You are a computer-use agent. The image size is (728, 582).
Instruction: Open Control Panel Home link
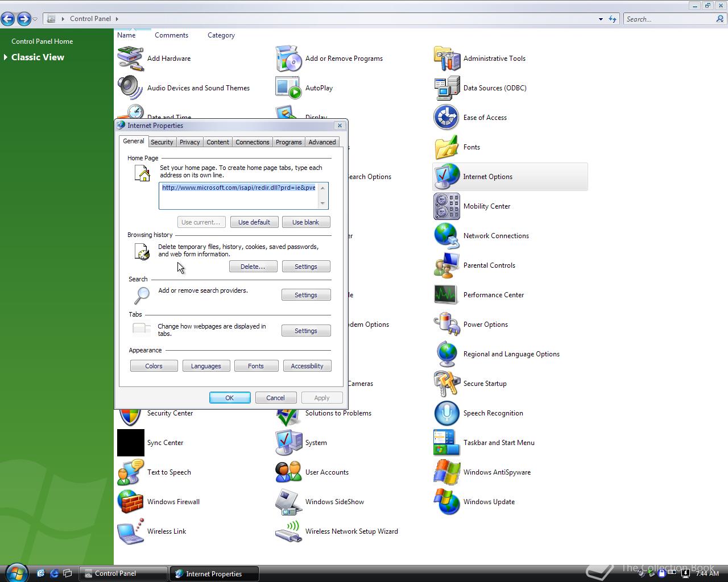pyautogui.click(x=42, y=41)
